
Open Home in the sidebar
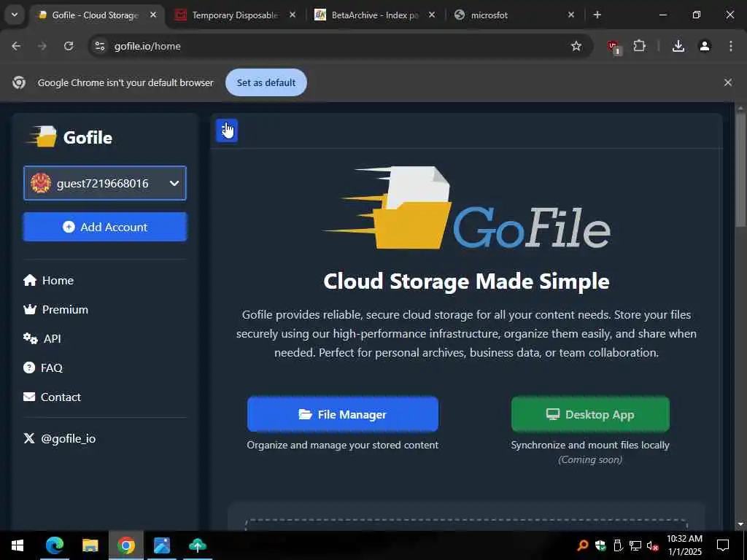[49, 281]
